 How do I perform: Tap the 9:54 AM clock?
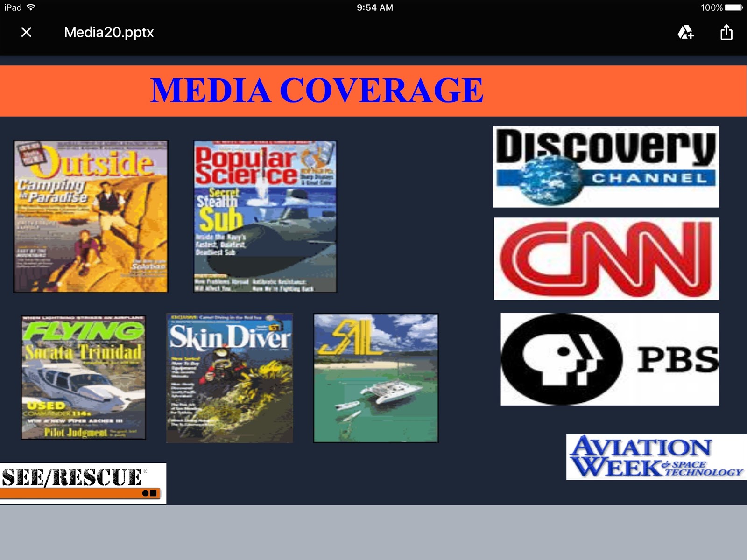tap(375, 7)
